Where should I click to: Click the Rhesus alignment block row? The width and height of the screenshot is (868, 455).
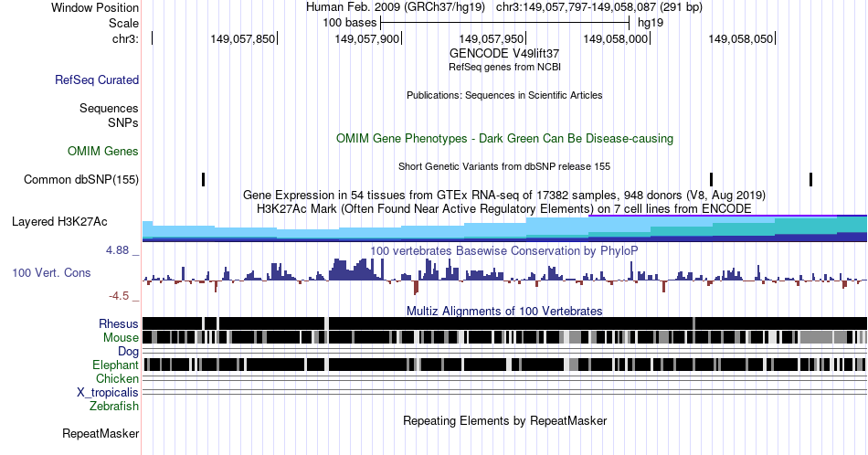[505, 323]
